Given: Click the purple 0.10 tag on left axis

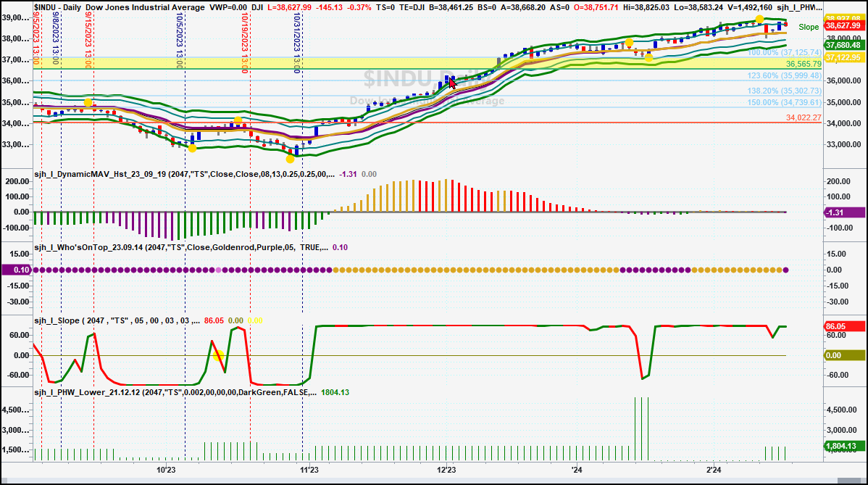Looking at the screenshot, I should [x=17, y=270].
